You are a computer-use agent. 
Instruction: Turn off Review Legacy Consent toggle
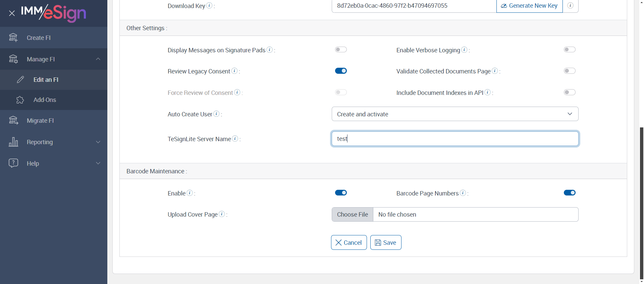(341, 71)
